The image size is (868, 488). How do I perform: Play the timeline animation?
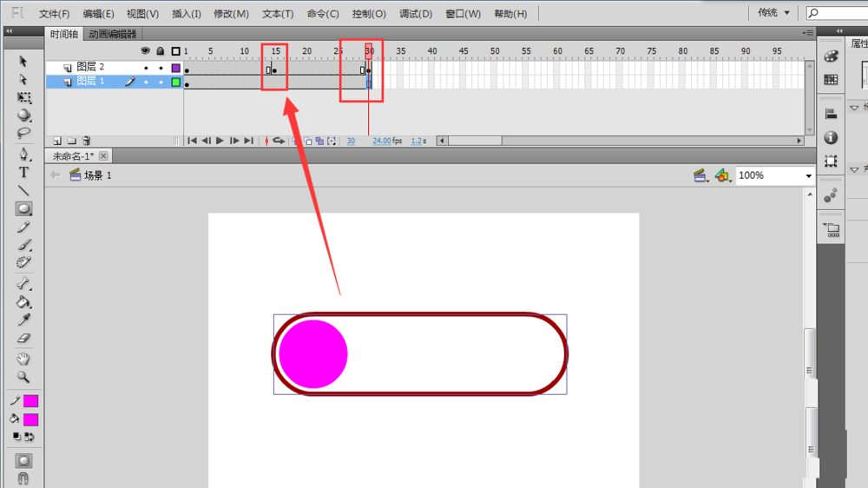click(220, 141)
